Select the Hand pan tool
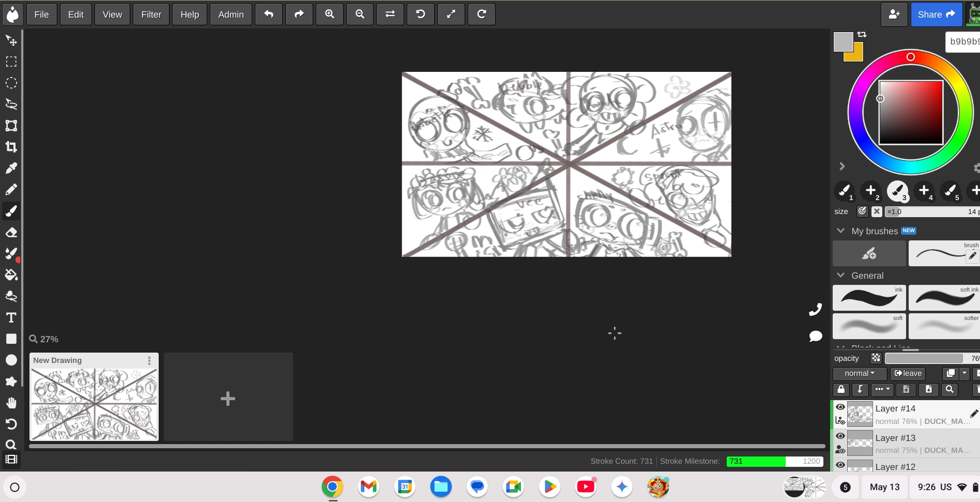This screenshot has height=502, width=980. point(11,403)
